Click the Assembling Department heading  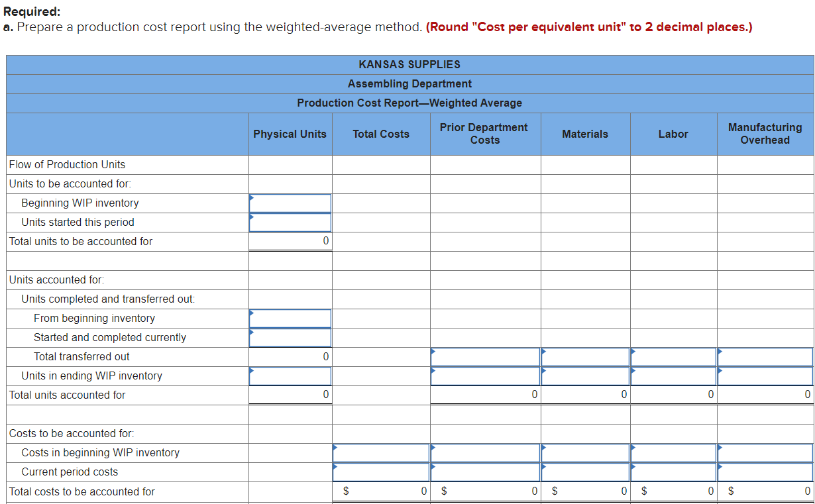point(409,83)
